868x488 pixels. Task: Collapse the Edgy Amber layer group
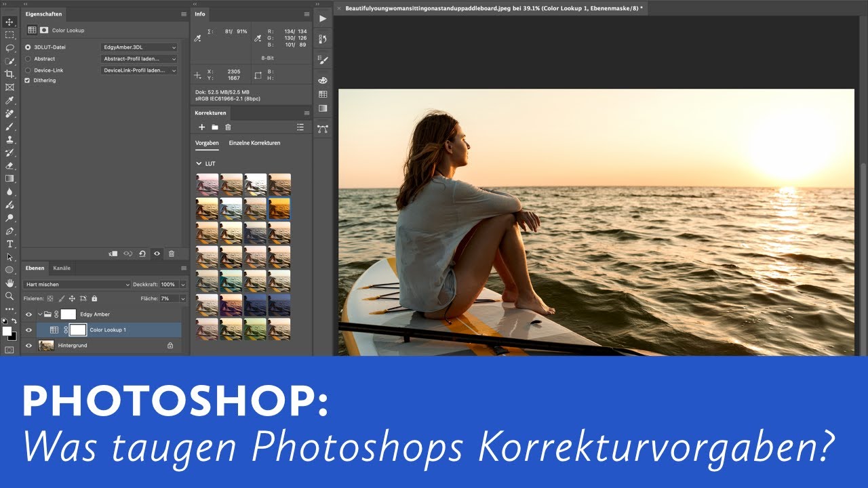[39, 314]
